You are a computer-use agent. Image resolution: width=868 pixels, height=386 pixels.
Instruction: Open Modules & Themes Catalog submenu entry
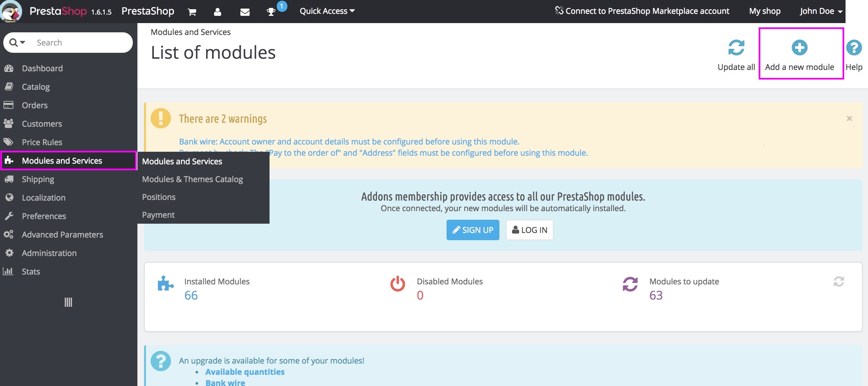(193, 179)
